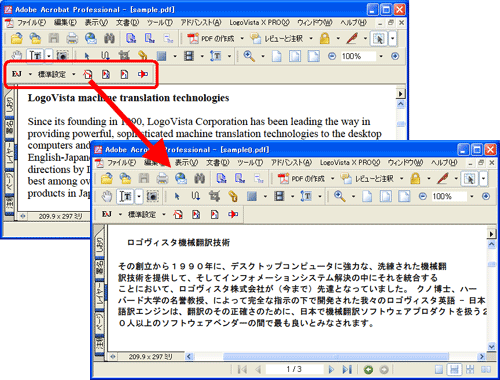Click the first LogoVista translate page icon in front window
The image size is (500, 380).
(x=178, y=214)
